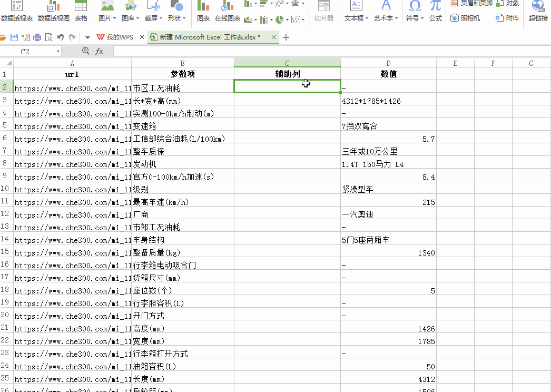Screen dimensions: 551x392
Task: Insert a 超链接 hyperlink
Action: click(538, 11)
